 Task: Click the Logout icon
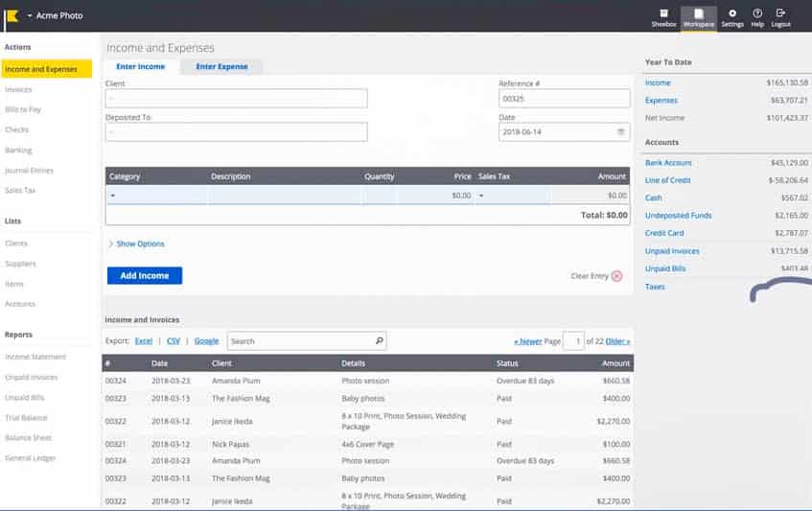pyautogui.click(x=780, y=13)
